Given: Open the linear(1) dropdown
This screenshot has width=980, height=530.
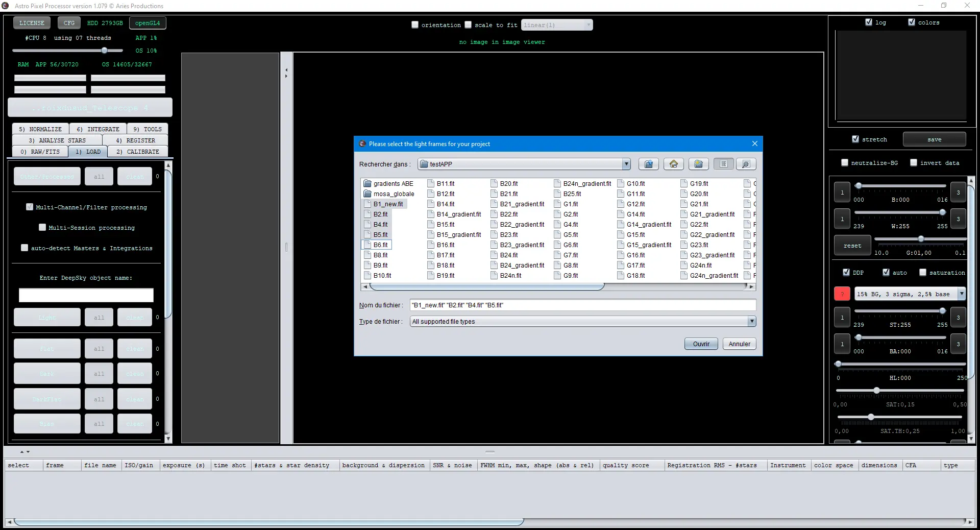Looking at the screenshot, I should [557, 25].
